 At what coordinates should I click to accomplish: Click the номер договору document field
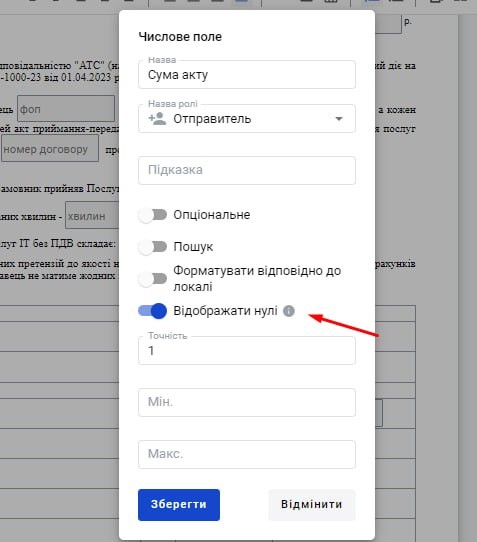point(50,149)
